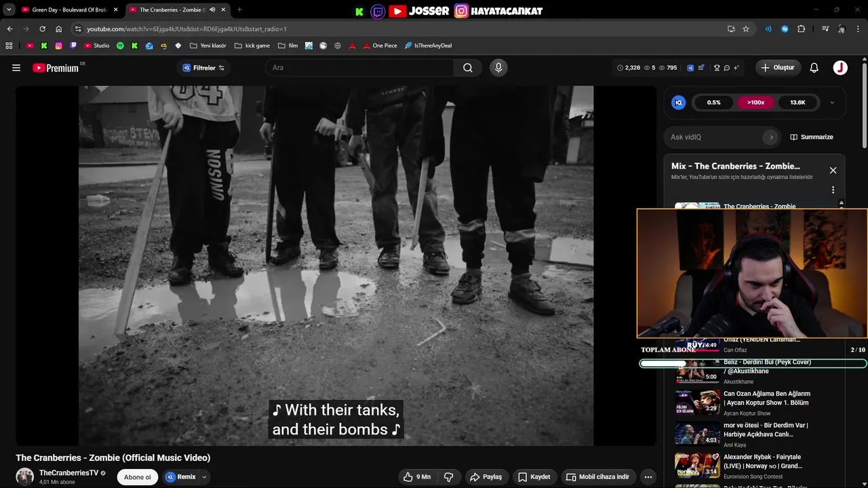Reload the current page

click(x=42, y=29)
